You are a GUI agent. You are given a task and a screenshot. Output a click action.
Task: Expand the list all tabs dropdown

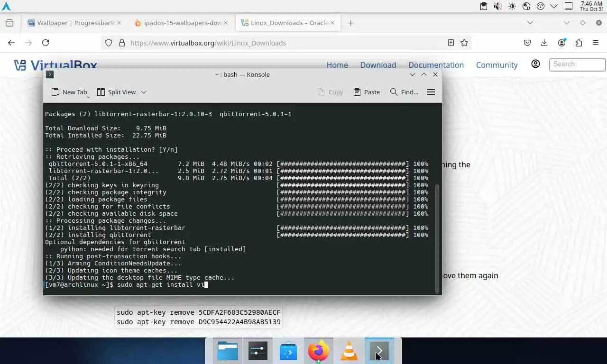pos(530,23)
